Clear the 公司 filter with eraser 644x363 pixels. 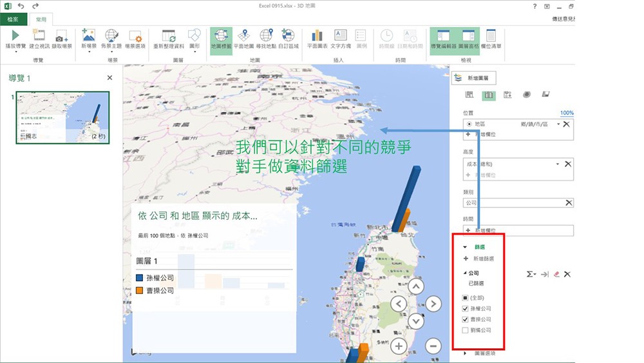tap(556, 274)
